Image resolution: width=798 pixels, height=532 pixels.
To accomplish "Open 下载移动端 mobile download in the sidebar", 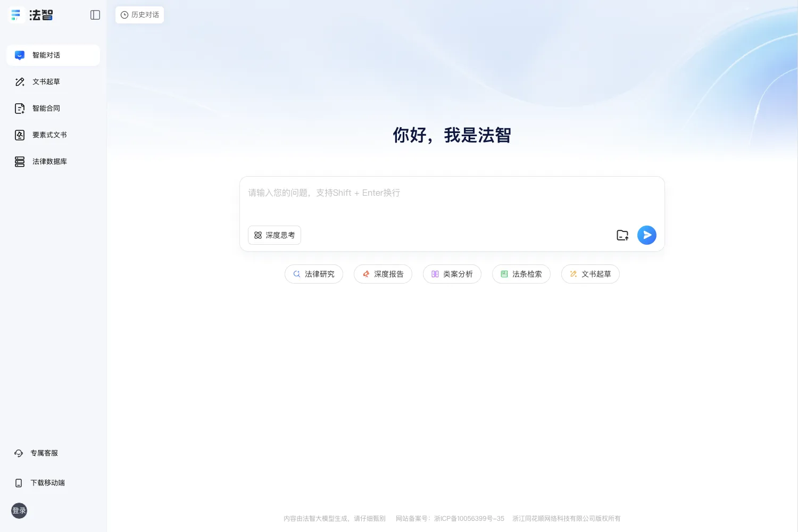I will [x=39, y=483].
